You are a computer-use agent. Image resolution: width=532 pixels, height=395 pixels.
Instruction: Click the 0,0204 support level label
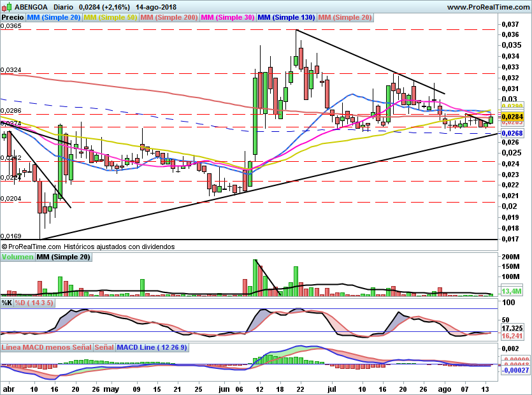point(11,199)
